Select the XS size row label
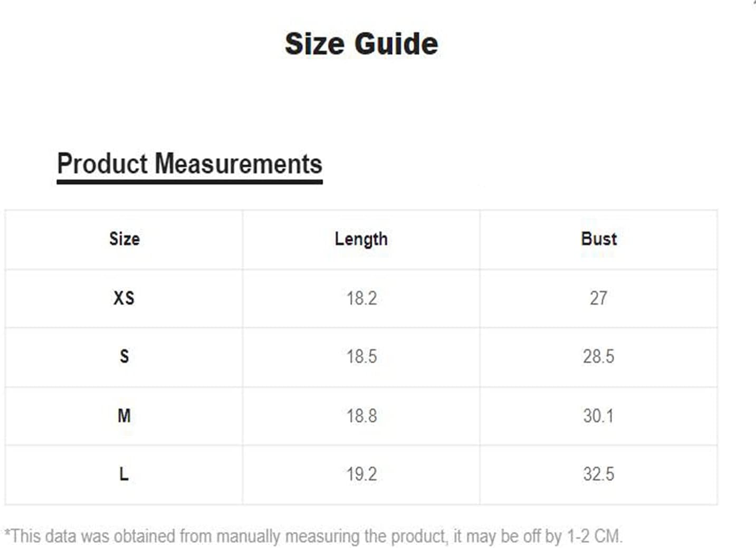Viewport: 756px width, 548px height. [x=124, y=298]
